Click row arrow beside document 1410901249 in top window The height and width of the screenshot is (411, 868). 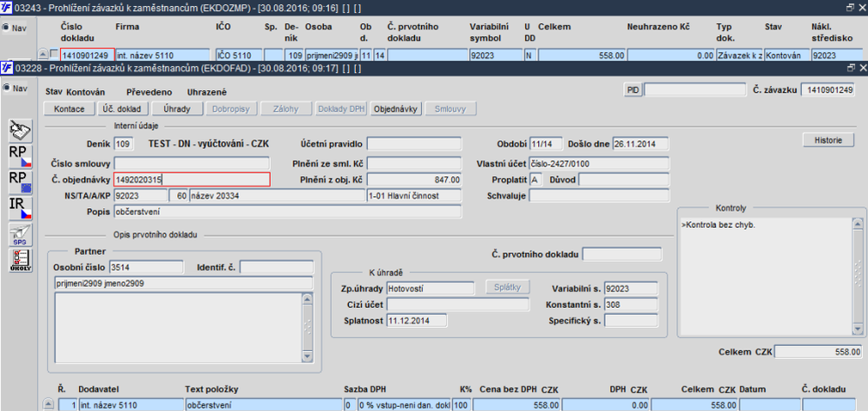(x=43, y=55)
